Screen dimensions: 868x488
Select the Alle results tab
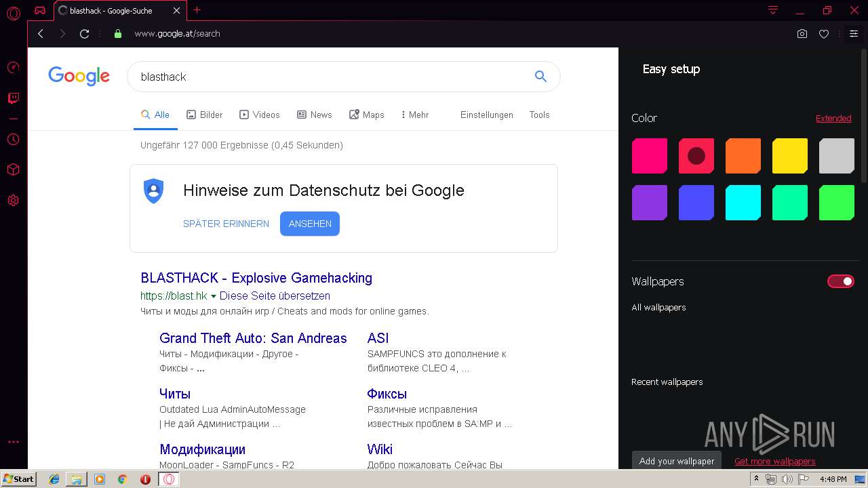[x=155, y=115]
